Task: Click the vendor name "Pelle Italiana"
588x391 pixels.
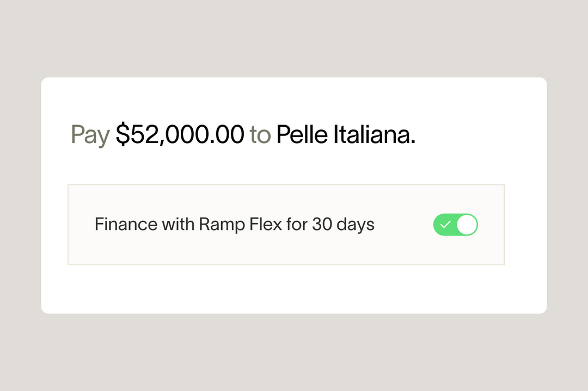Action: pos(342,134)
